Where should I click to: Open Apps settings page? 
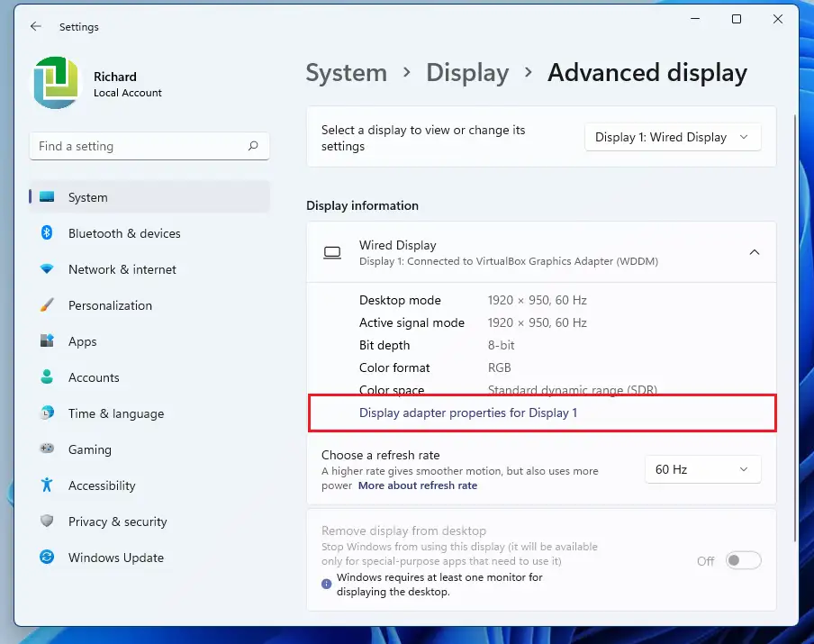pyautogui.click(x=149, y=341)
